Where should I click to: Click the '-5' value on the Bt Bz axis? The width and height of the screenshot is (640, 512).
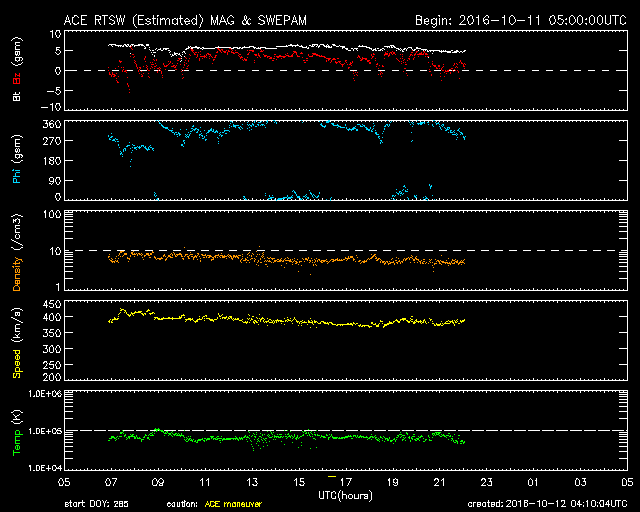point(54,91)
